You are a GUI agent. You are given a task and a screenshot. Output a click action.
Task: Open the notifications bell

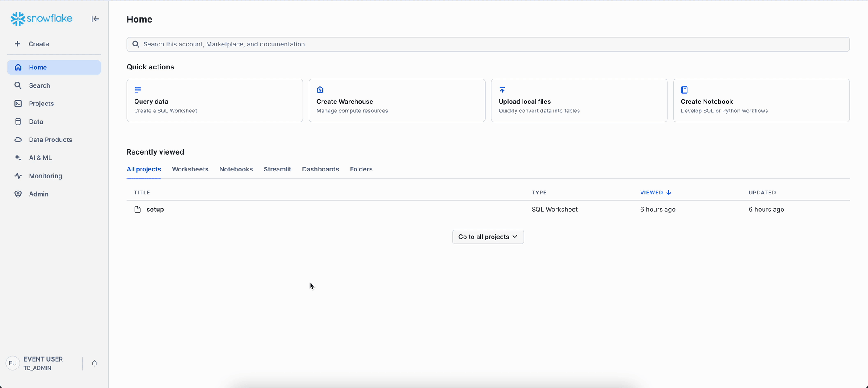click(94, 363)
